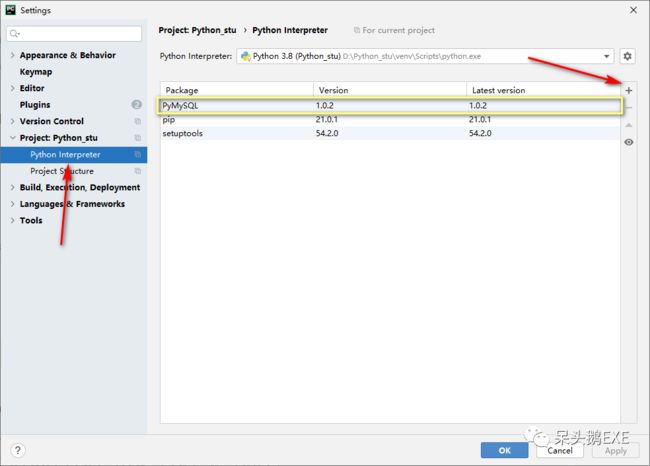Click the upgrade package arrow icon
650x466 pixels.
(x=628, y=125)
